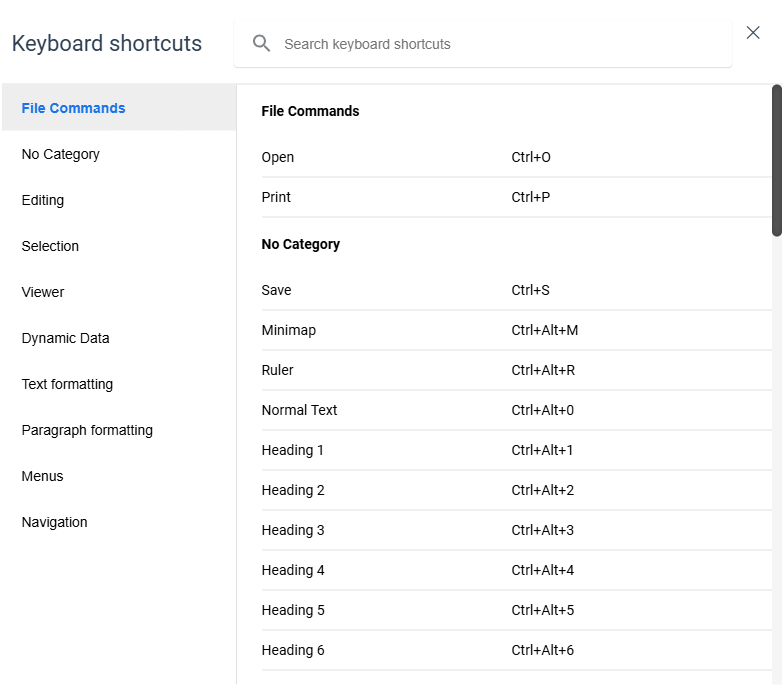Viewport: 784px width, 690px height.
Task: Click the Heading 2 row label
Action: coord(293,490)
